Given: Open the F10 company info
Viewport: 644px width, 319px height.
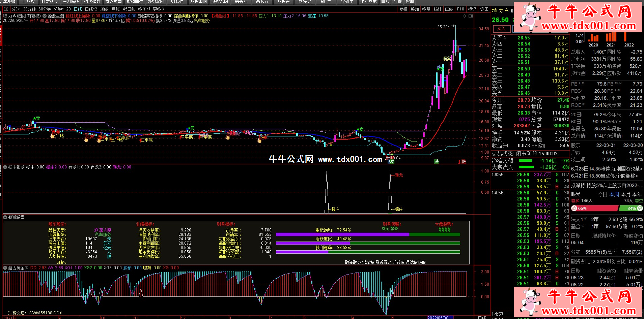Looking at the screenshot, I should pyautogui.click(x=461, y=9).
